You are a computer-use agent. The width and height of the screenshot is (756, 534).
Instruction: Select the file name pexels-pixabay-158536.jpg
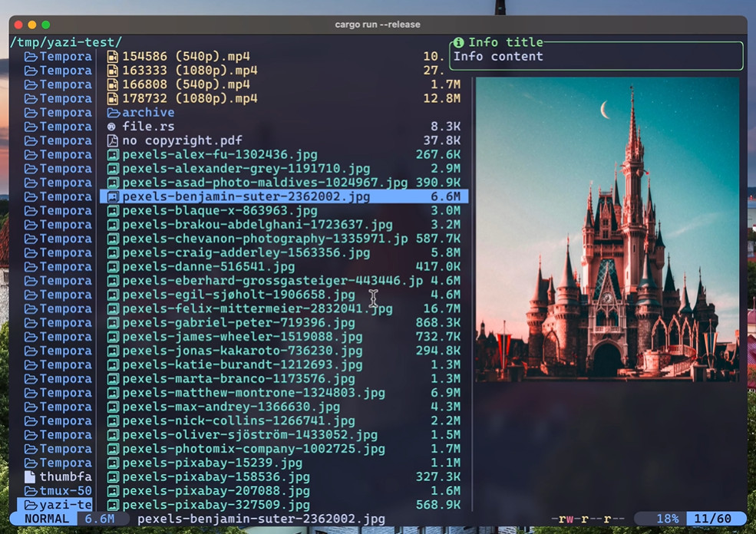pos(216,476)
